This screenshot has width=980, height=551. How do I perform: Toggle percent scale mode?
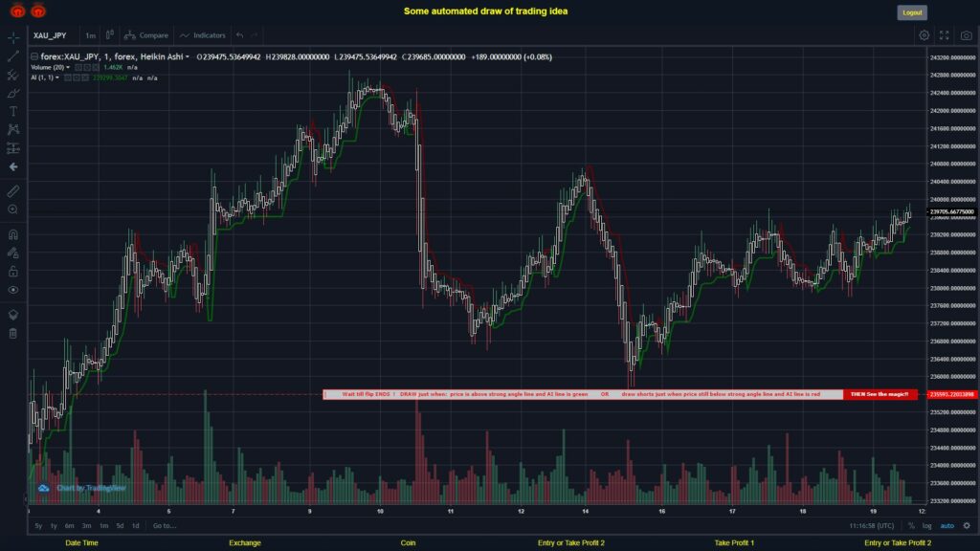tap(911, 526)
